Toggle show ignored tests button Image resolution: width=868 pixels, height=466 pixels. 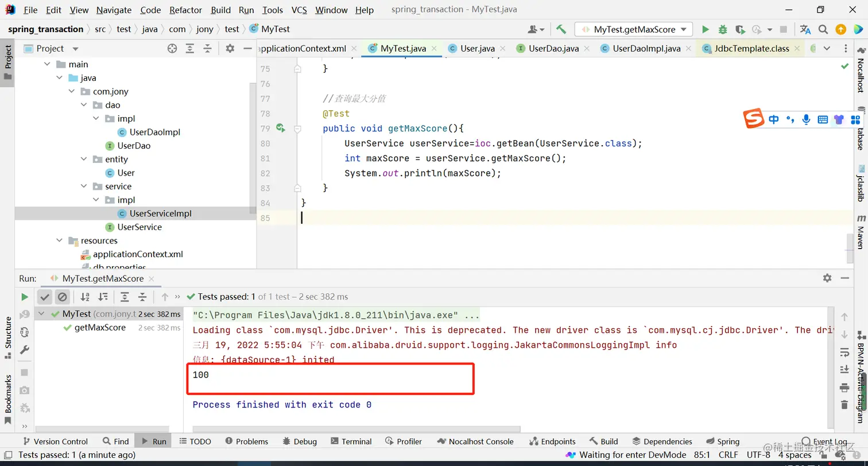(x=63, y=297)
